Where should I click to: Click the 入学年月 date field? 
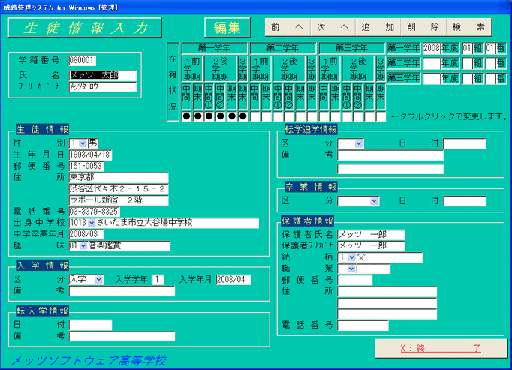click(233, 280)
